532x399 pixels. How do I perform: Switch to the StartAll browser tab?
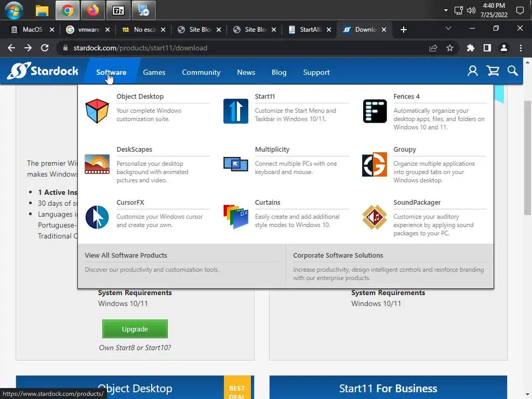pos(310,30)
